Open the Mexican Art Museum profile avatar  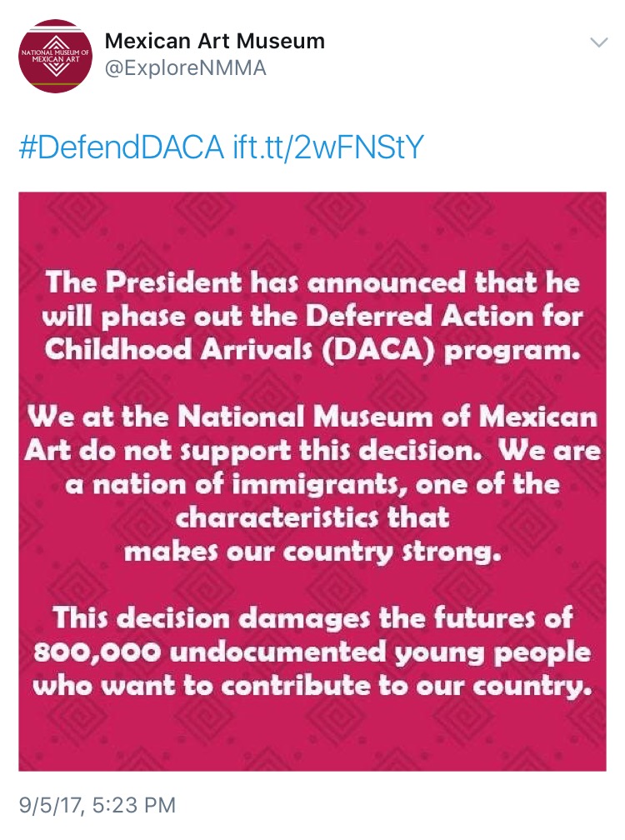pyautogui.click(x=55, y=56)
